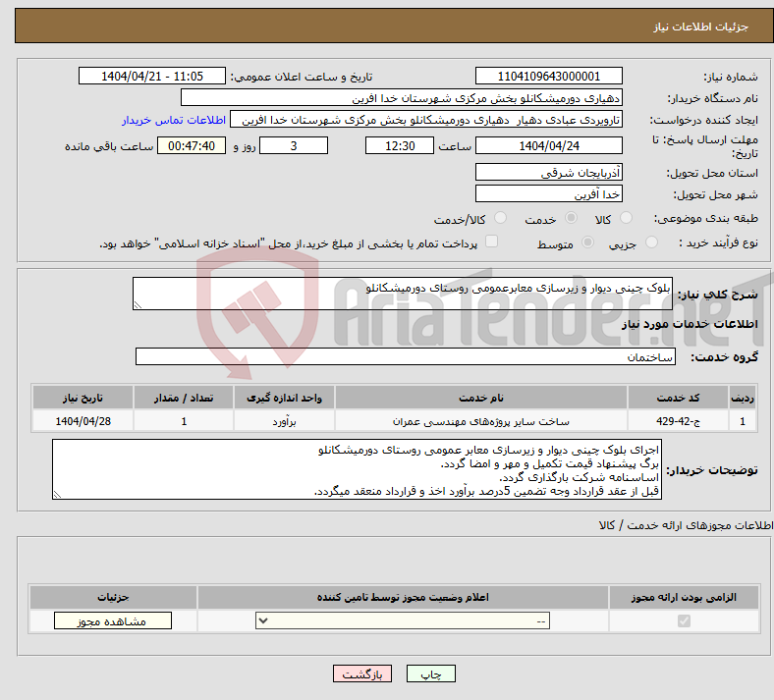
Task: Click the resize handle of description textarea
Action: point(138,305)
